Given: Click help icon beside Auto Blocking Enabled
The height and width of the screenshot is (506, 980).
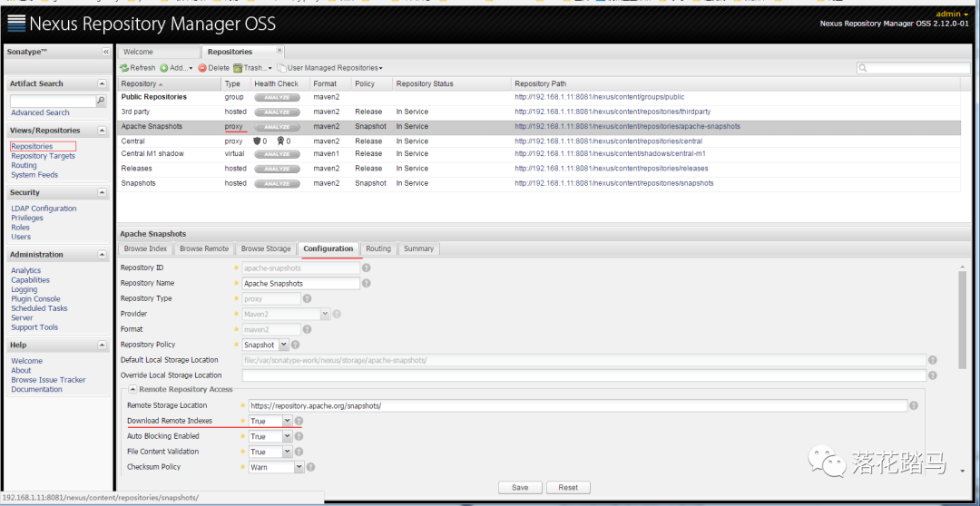Looking at the screenshot, I should (x=299, y=437).
